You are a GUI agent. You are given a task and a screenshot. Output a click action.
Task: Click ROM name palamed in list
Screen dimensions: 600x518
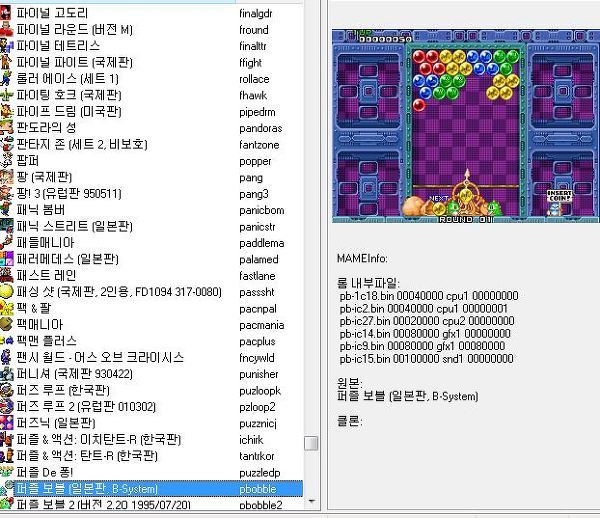point(259,259)
